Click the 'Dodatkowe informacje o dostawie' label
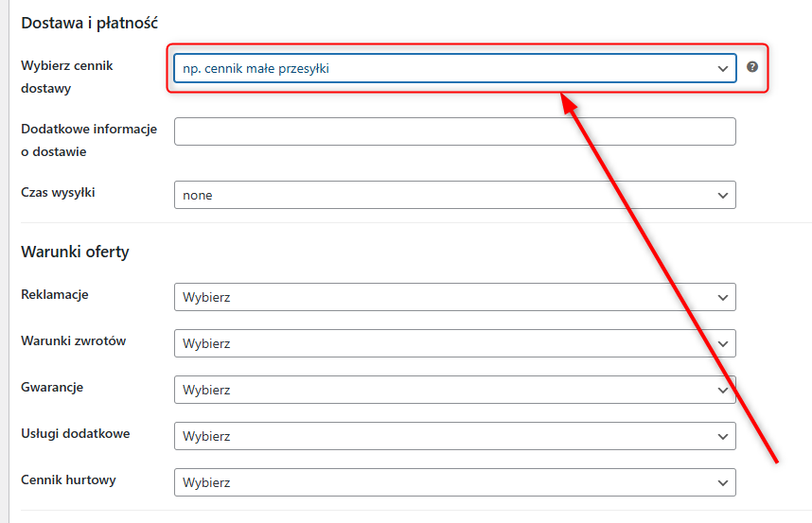Image resolution: width=812 pixels, height=523 pixels. coord(89,140)
